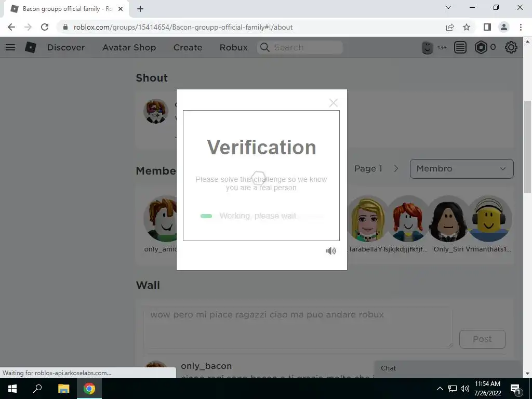Click the 'Wall' heading
The width and height of the screenshot is (532, 399).
pos(148,285)
